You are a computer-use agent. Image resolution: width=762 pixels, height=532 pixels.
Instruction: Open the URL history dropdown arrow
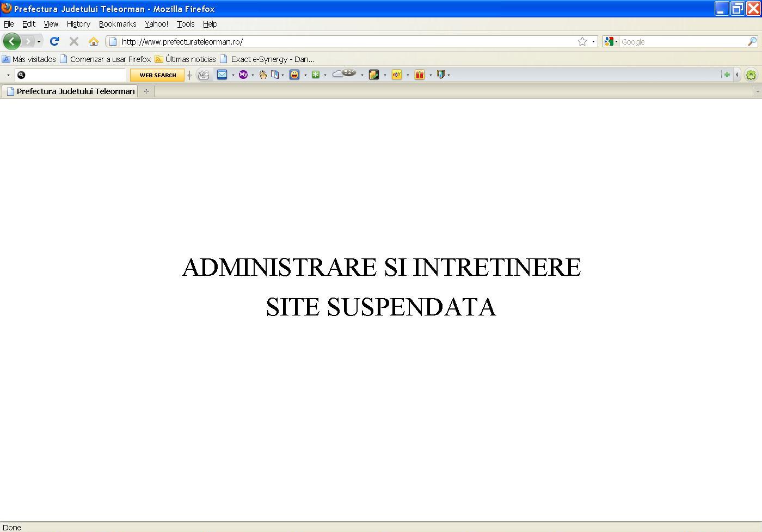click(x=593, y=41)
